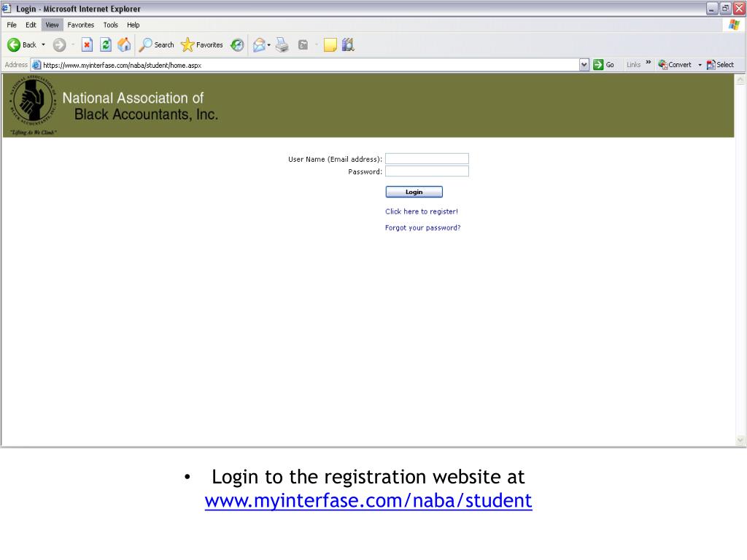Stop page loading with red X icon
The width and height of the screenshot is (747, 560).
[x=87, y=44]
